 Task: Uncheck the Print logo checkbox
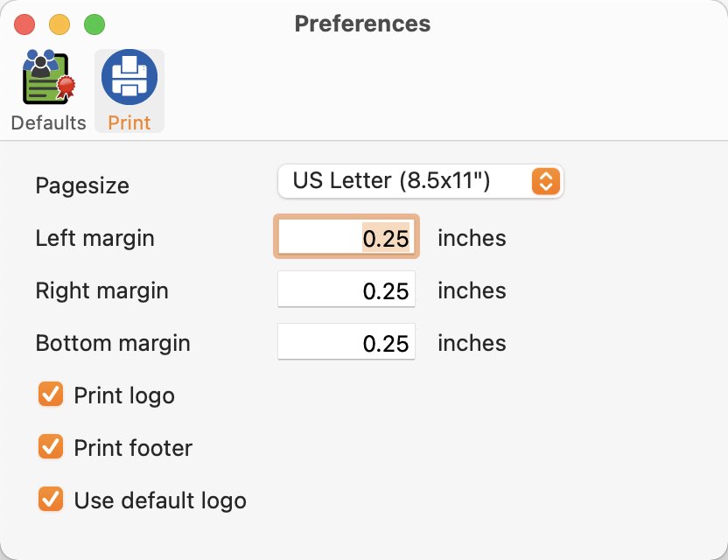51,395
